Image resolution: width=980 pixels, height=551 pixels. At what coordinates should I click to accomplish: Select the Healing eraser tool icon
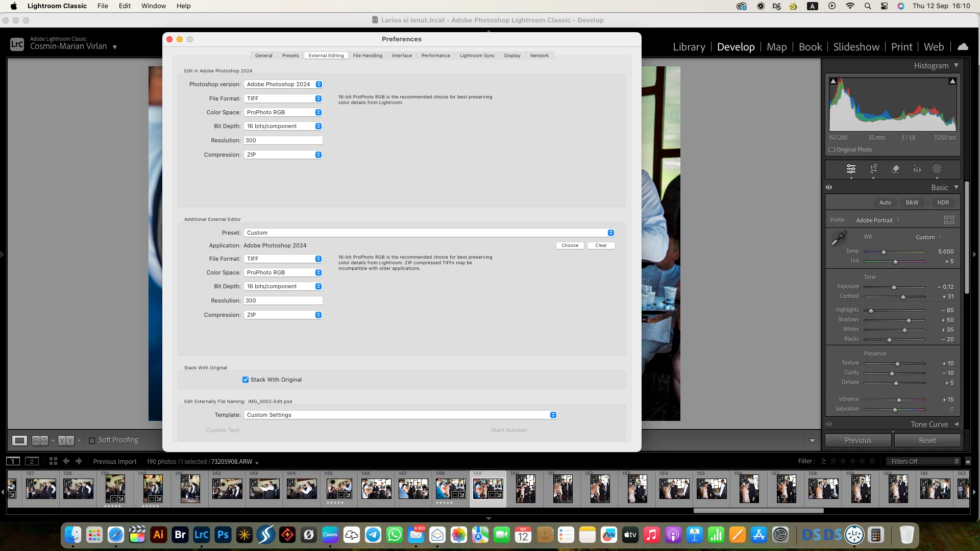(x=895, y=169)
